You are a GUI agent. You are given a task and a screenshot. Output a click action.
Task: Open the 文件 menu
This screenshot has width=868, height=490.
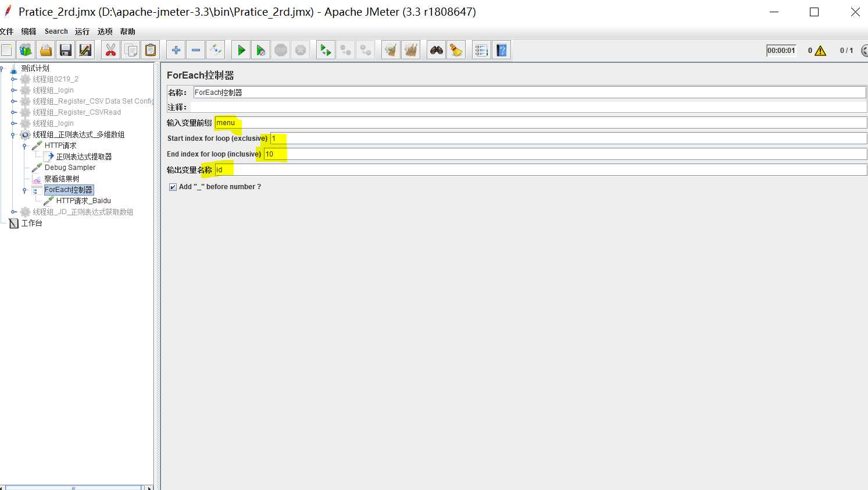[6, 31]
